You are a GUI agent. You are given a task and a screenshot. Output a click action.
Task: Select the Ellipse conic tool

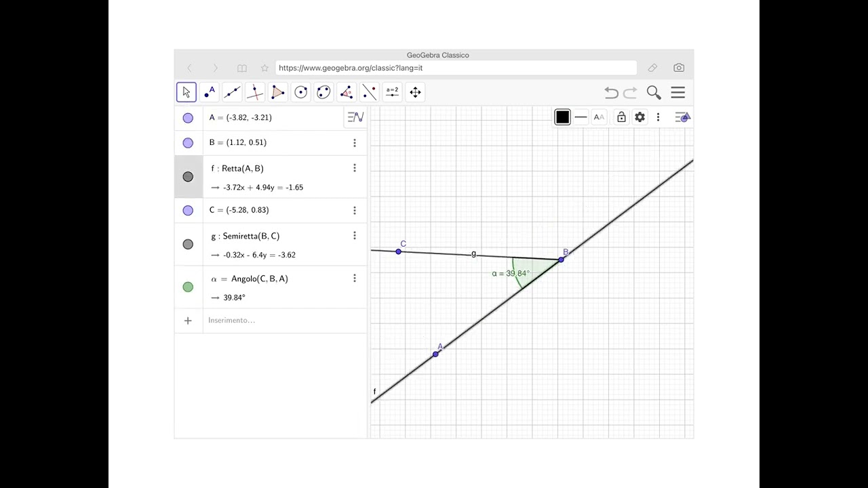point(323,92)
